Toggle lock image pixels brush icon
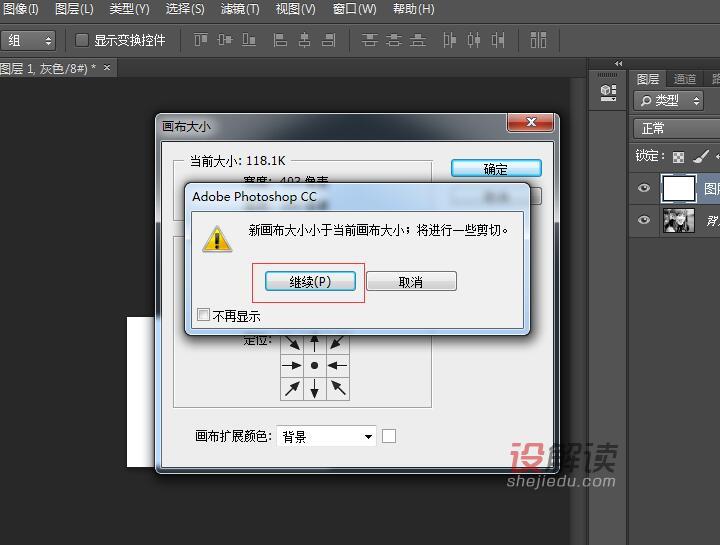Viewport: 720px width, 545px height. pyautogui.click(x=701, y=156)
